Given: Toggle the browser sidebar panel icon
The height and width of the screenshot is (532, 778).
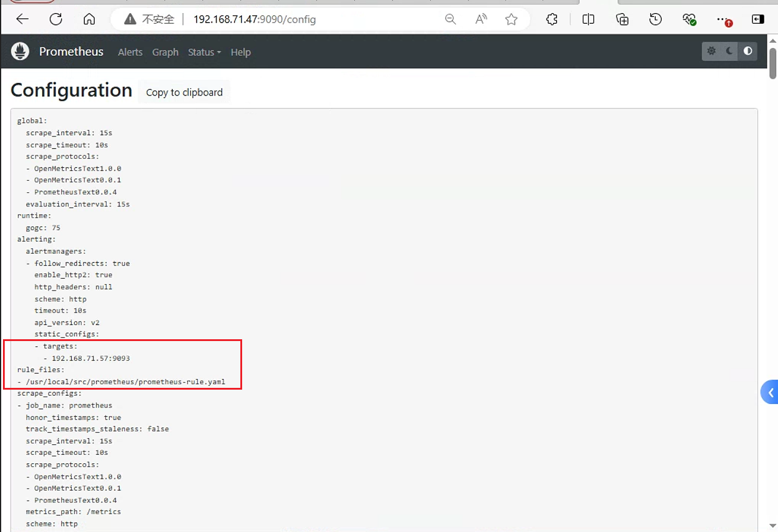Looking at the screenshot, I should pyautogui.click(x=758, y=20).
